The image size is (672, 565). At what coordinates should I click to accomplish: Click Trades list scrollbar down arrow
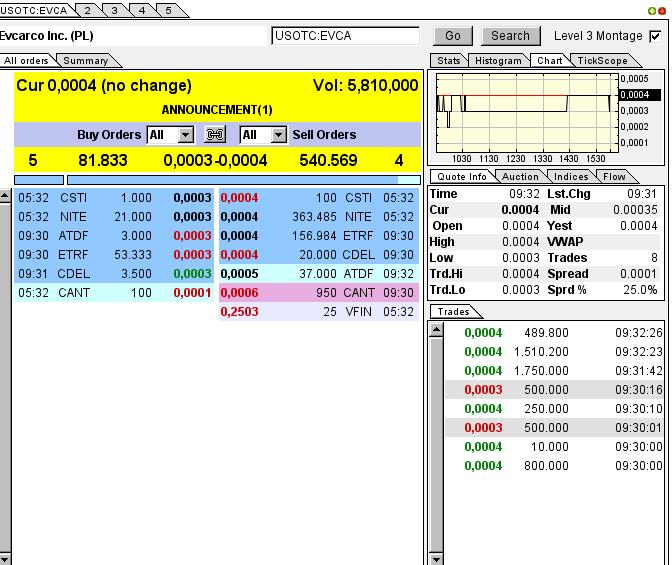point(436,559)
